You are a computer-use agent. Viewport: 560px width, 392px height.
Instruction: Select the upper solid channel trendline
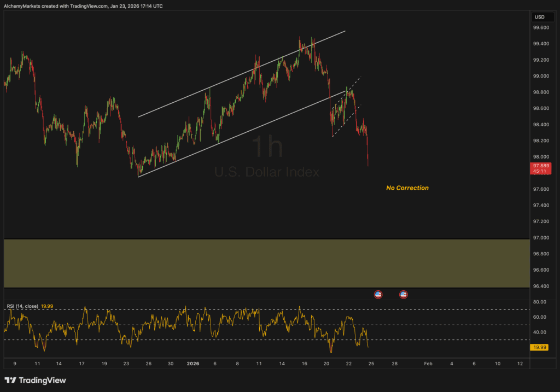[x=241, y=74]
